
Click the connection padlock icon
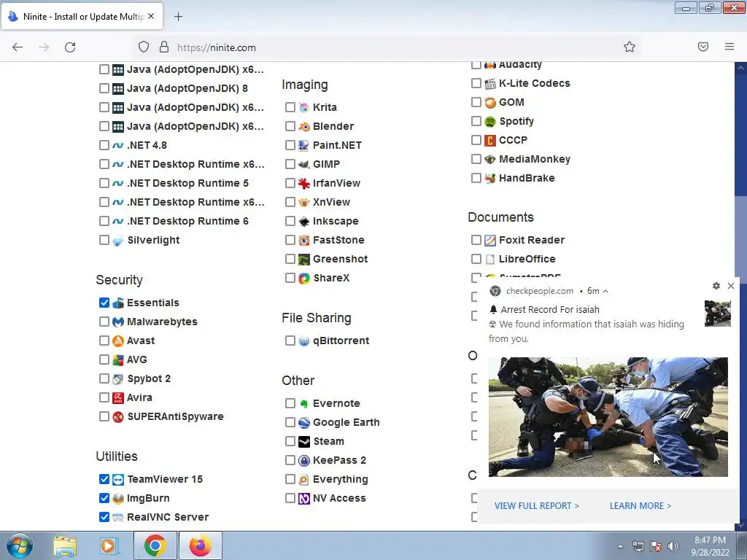(x=164, y=47)
